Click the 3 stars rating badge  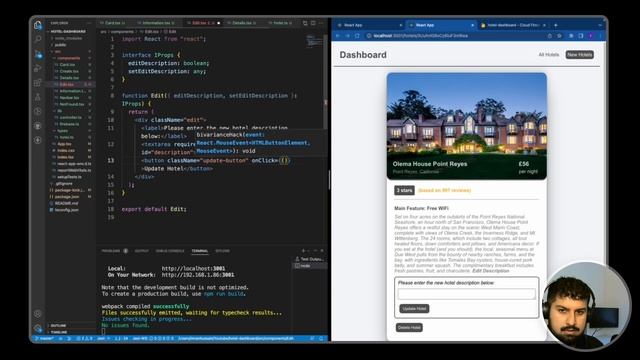click(404, 191)
